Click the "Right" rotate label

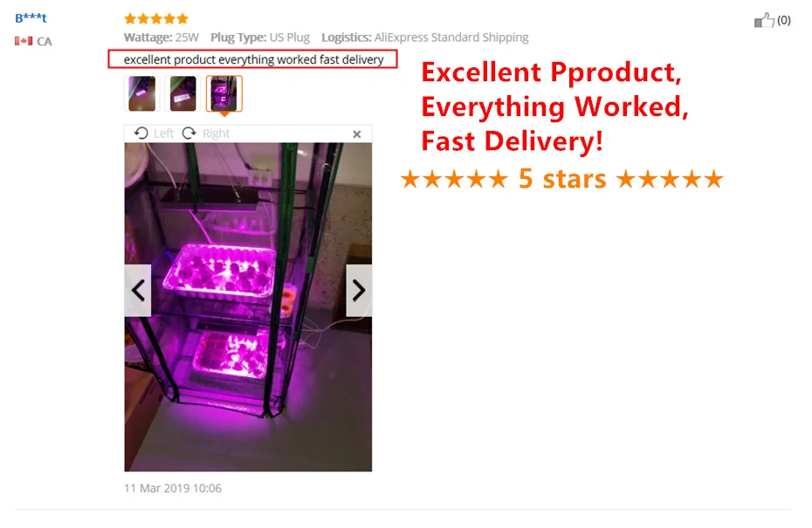click(x=216, y=134)
